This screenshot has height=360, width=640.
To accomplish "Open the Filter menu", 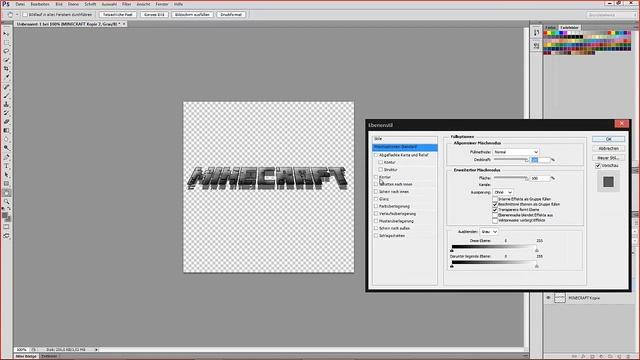I will [x=127, y=4].
